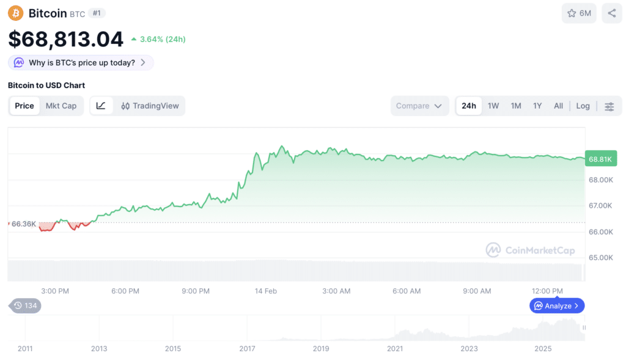Click the 2021 mark on the timeline

coord(395,349)
